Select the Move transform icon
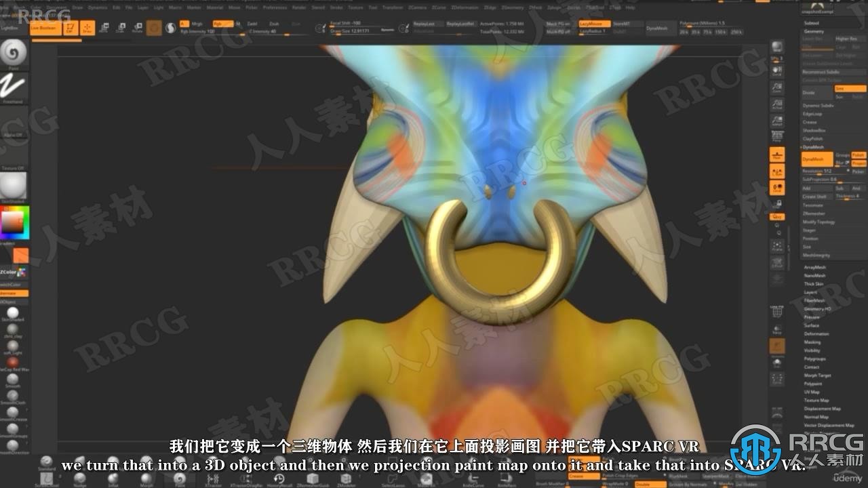The width and height of the screenshot is (868, 488). pos(104,28)
